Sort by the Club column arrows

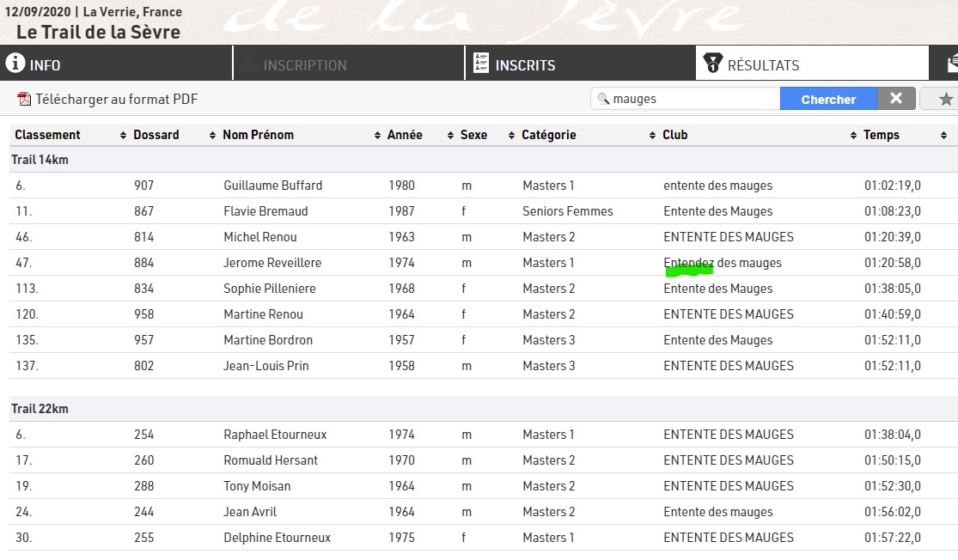click(853, 136)
